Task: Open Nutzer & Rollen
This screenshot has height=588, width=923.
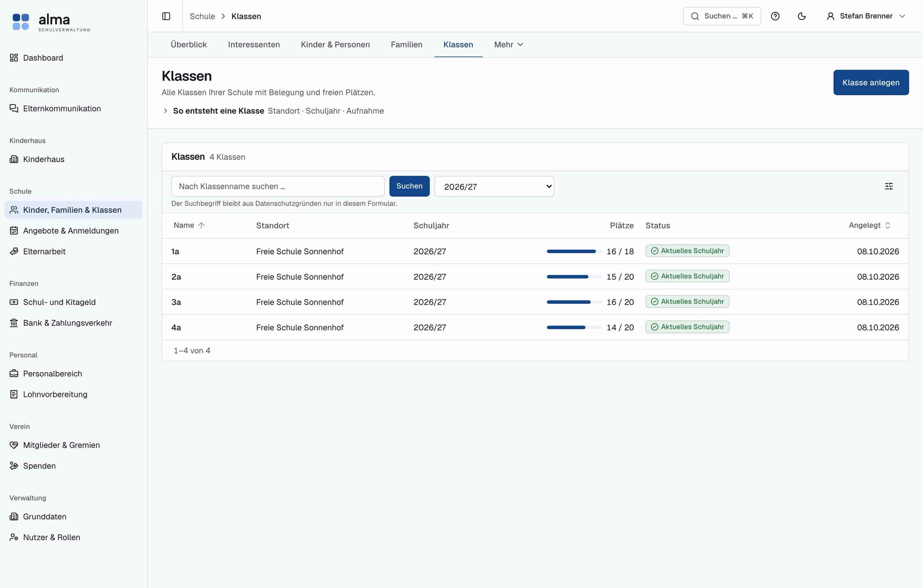Action: point(73,537)
